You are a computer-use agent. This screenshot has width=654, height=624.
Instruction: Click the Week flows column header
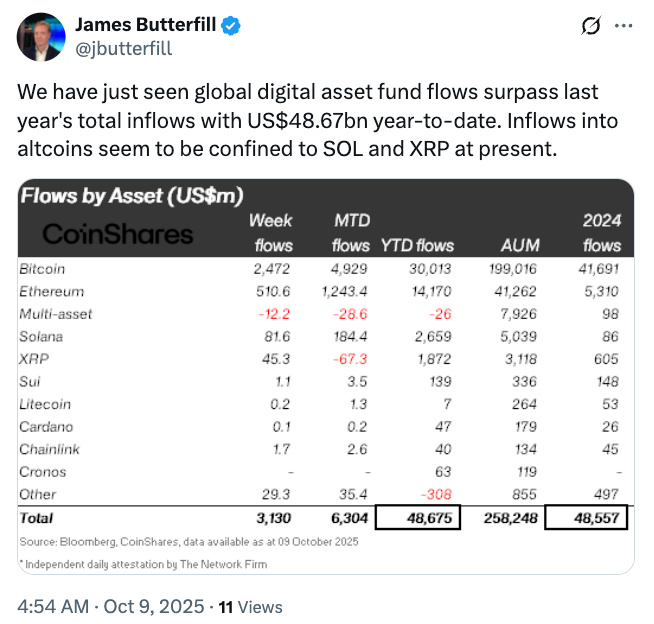[x=270, y=232]
